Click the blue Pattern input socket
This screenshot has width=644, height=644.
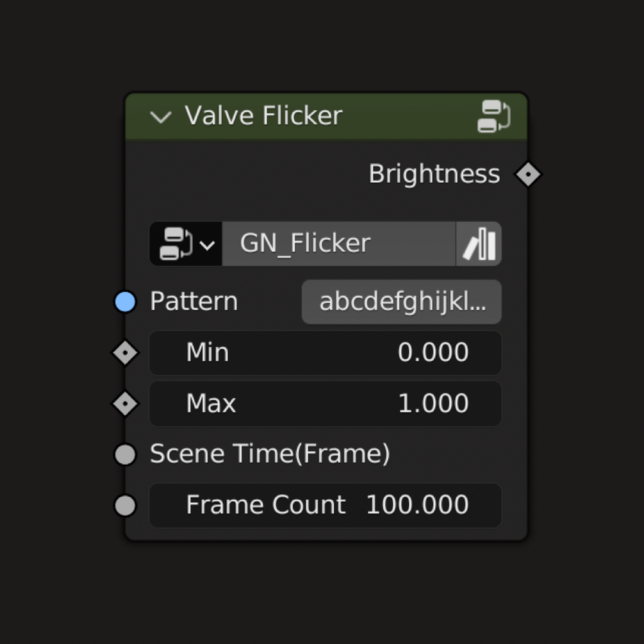pyautogui.click(x=125, y=302)
